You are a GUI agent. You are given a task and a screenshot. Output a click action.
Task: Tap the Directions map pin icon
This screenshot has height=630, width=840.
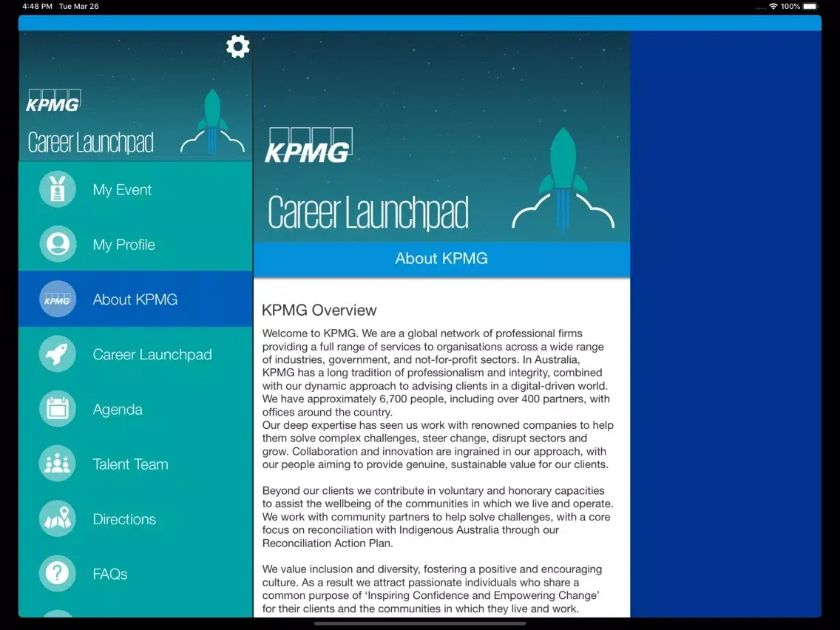[58, 518]
